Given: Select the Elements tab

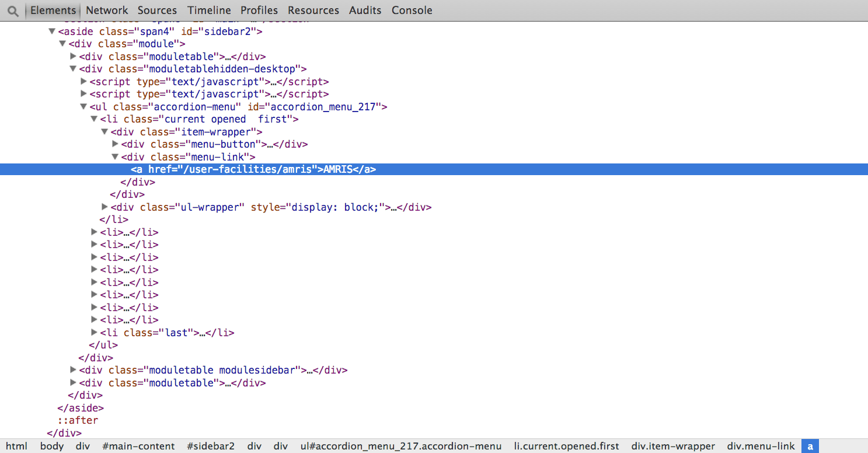Looking at the screenshot, I should point(53,11).
